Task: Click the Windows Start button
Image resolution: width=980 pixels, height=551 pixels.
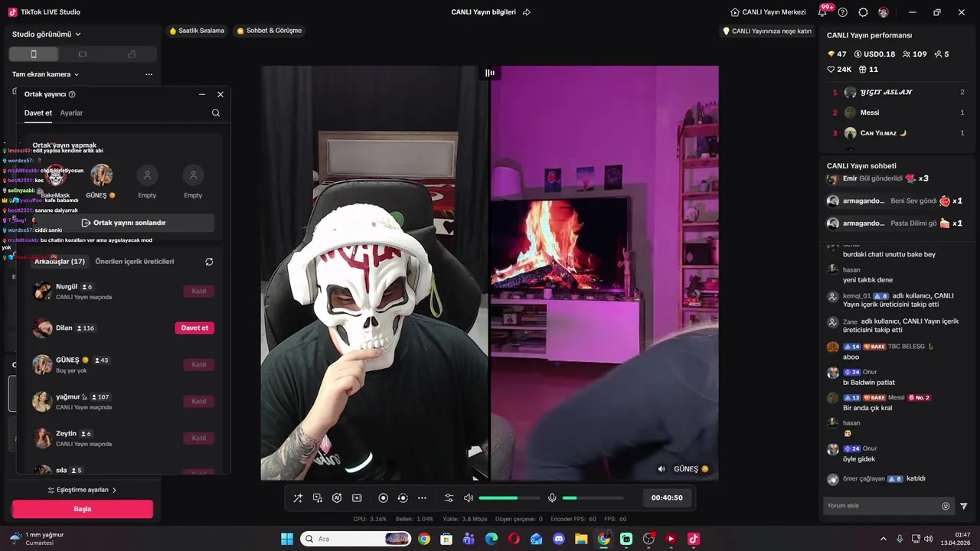Action: (287, 539)
